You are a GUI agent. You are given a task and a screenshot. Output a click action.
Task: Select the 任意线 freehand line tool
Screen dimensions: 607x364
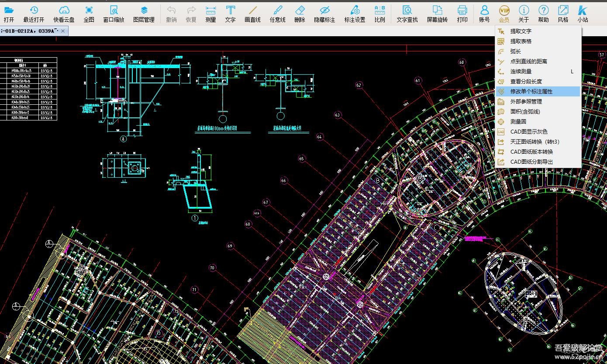[277, 14]
